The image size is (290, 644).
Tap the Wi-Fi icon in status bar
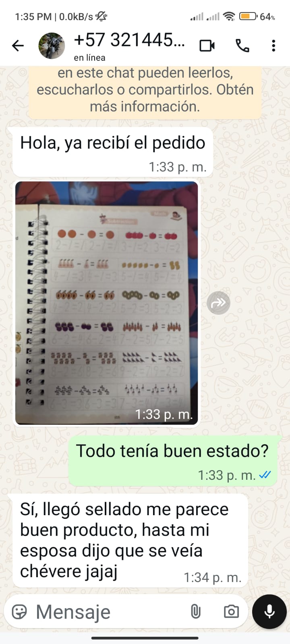(229, 17)
